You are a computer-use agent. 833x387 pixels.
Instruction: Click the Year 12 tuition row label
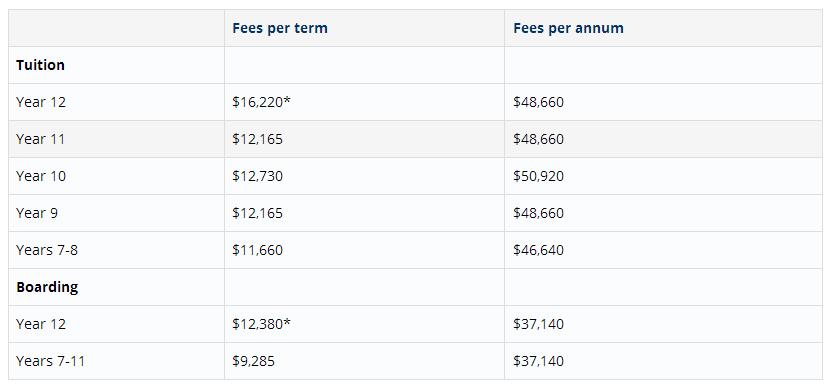click(41, 102)
